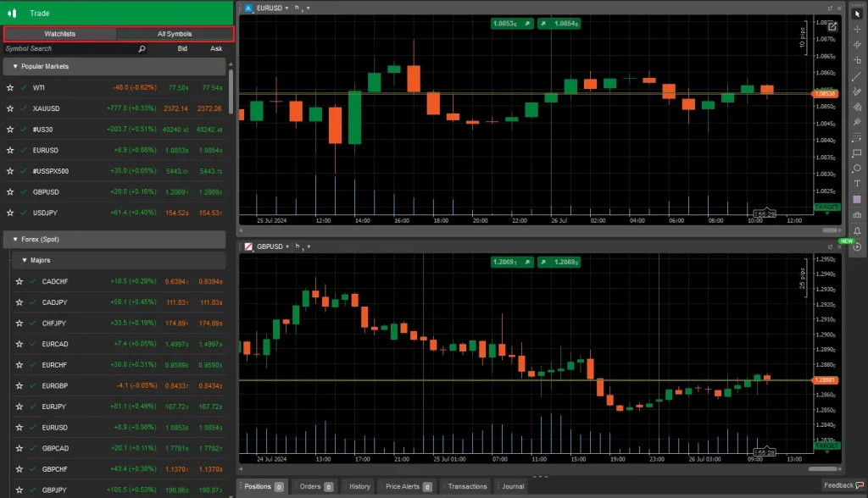Open the Price Alerts tab

pyautogui.click(x=408, y=486)
